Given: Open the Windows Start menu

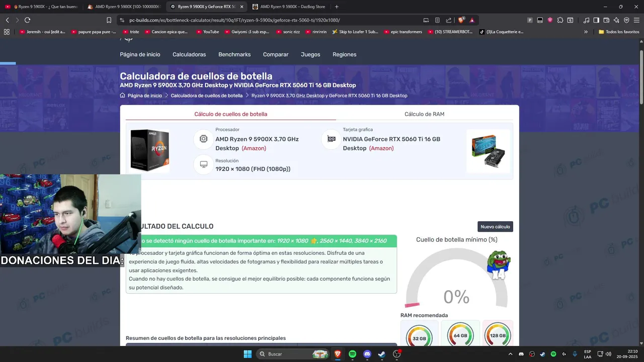Looking at the screenshot, I should (x=248, y=354).
